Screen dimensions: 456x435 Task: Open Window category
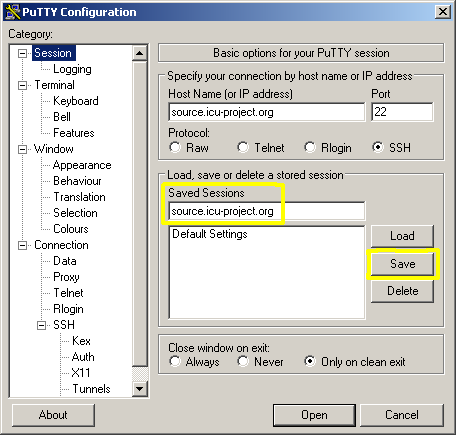point(54,149)
